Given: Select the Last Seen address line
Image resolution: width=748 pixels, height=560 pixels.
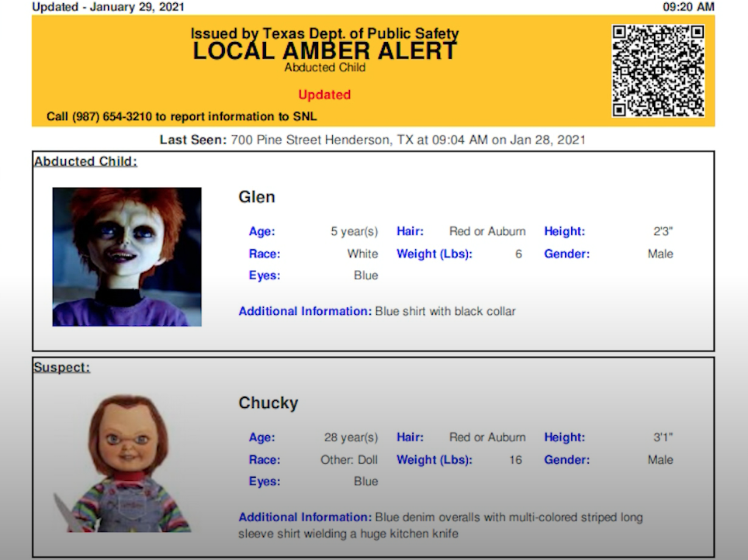Looking at the screenshot, I should [x=372, y=140].
